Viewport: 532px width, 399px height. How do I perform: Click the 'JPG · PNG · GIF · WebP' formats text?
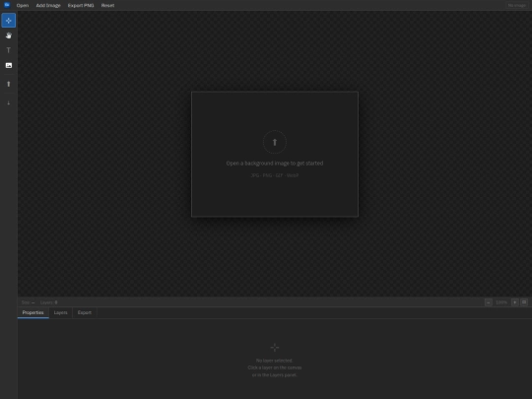pos(275,175)
